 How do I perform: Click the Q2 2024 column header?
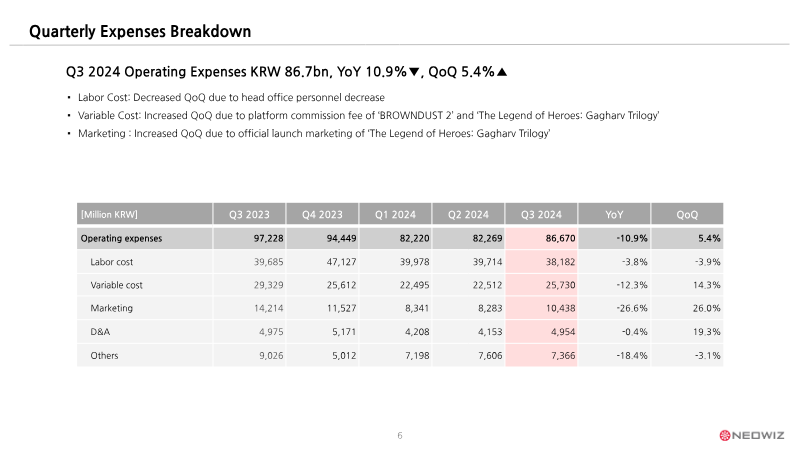pyautogui.click(x=467, y=214)
